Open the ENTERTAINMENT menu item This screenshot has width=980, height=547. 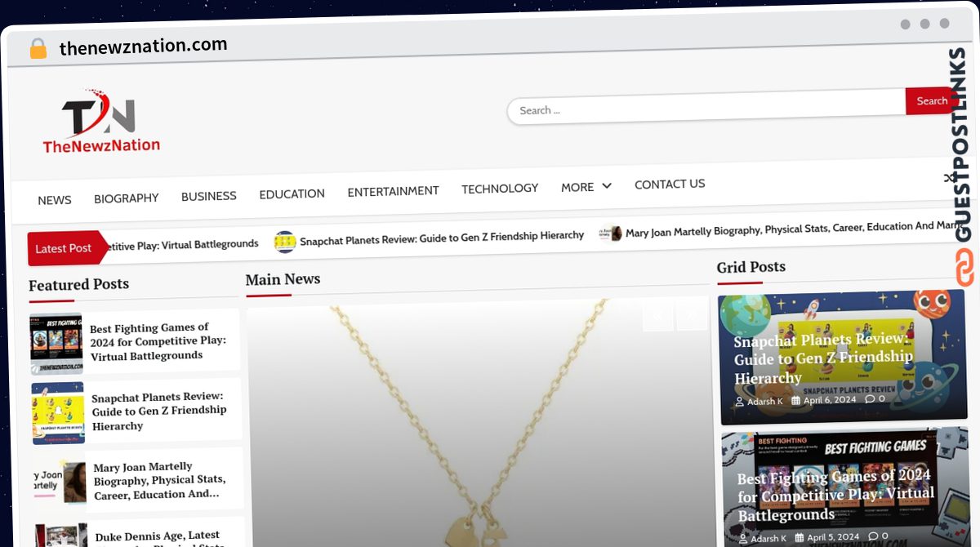coord(394,191)
